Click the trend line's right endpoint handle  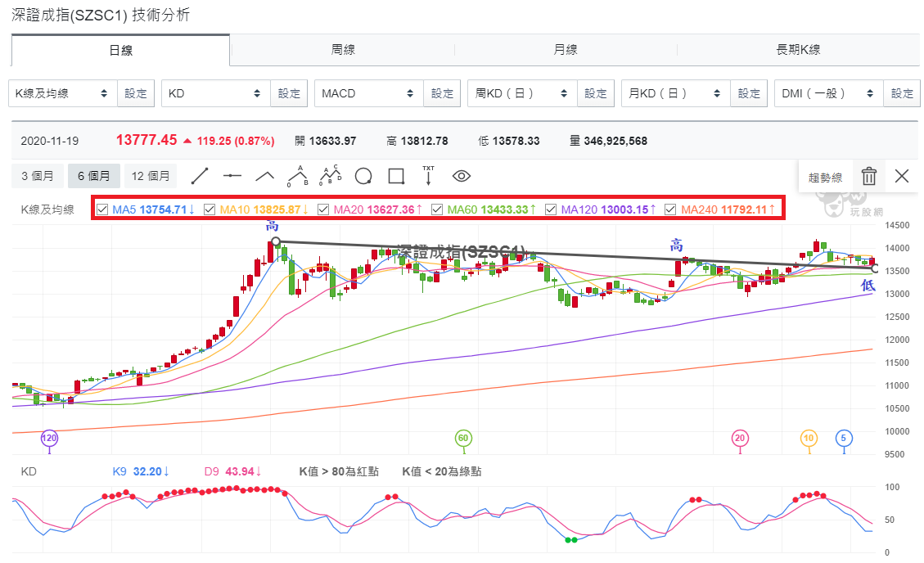tap(875, 268)
